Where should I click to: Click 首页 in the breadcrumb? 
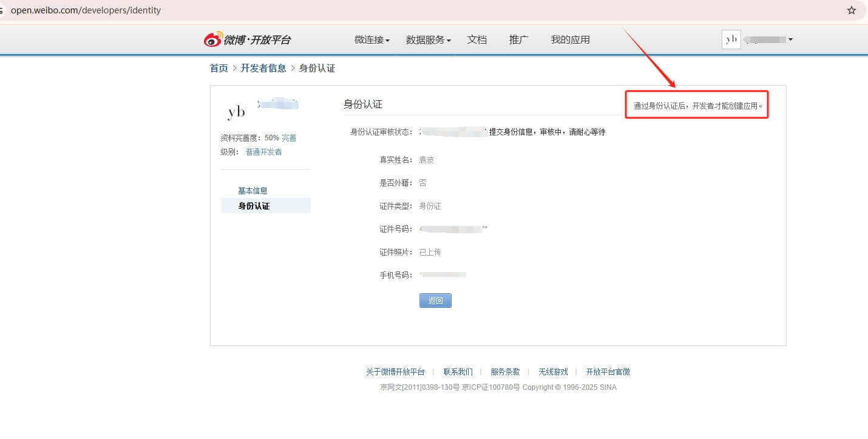[219, 68]
